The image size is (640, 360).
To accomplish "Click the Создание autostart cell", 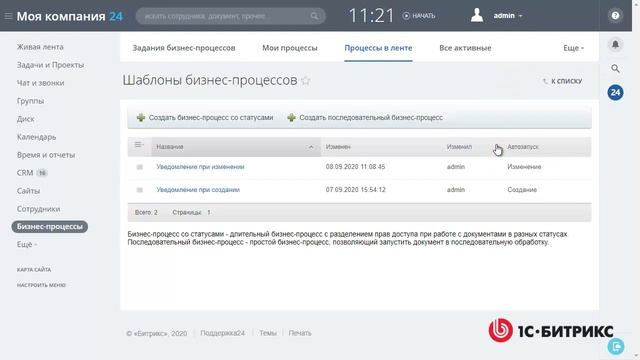I will pyautogui.click(x=522, y=190).
